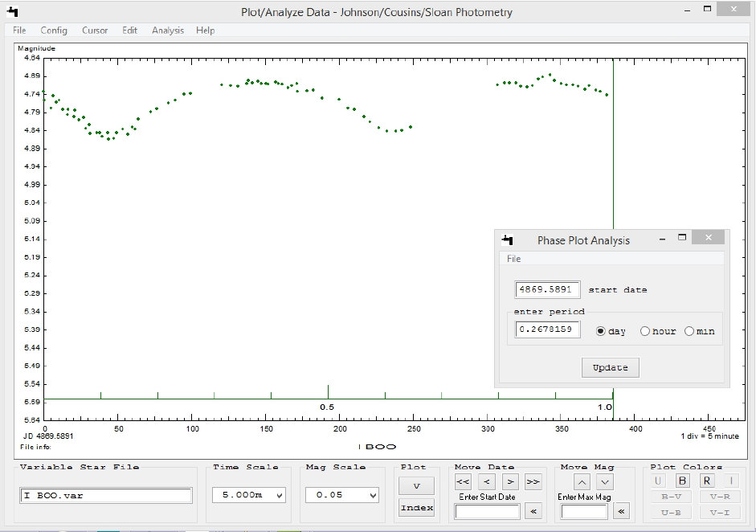Close the Phase Plot Analysis dialog
Screen dimensions: 756x532
click(x=709, y=237)
